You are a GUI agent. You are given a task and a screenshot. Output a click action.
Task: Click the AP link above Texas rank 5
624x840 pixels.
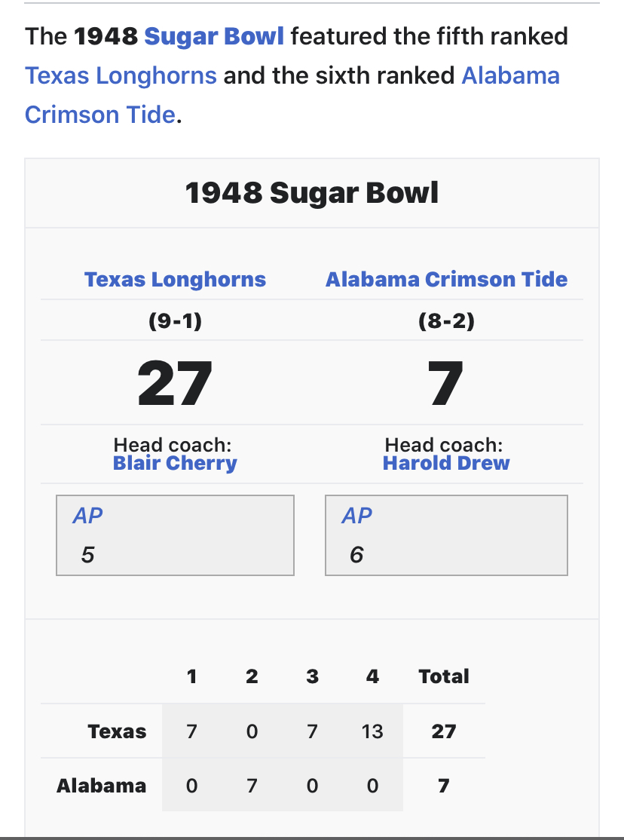(x=87, y=516)
